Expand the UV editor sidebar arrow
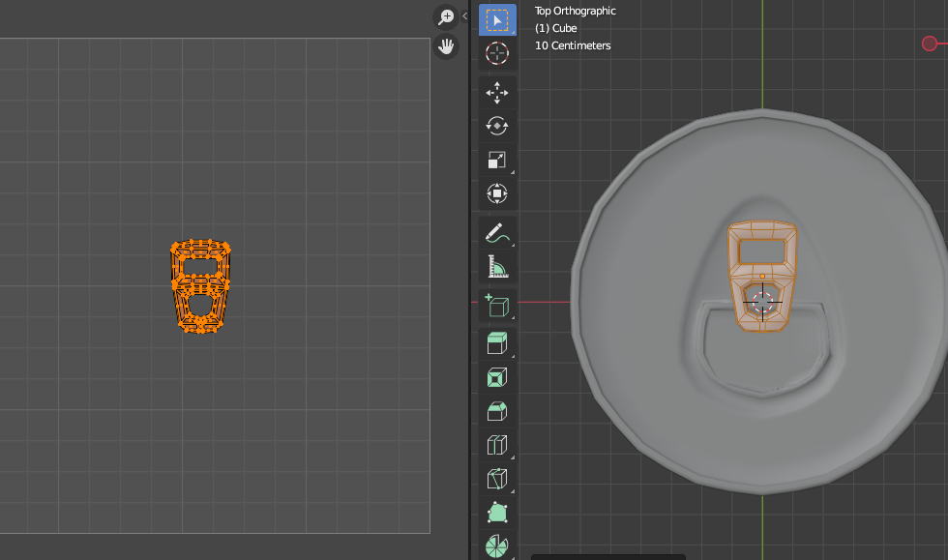 464,15
